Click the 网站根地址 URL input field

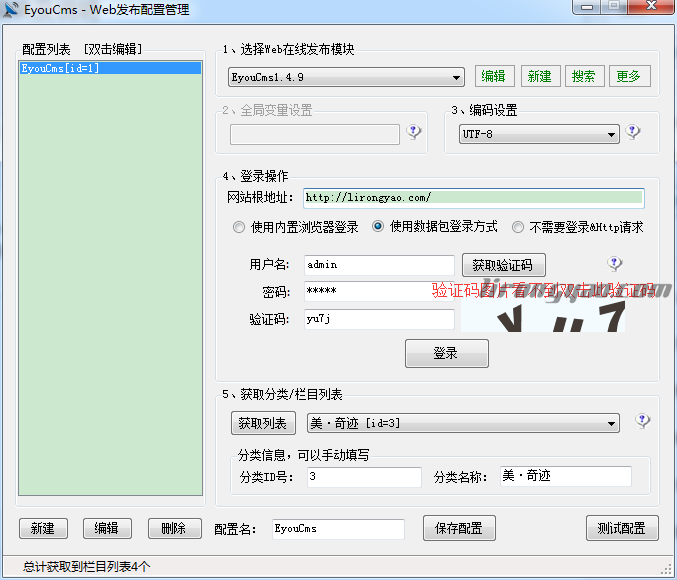(474, 198)
